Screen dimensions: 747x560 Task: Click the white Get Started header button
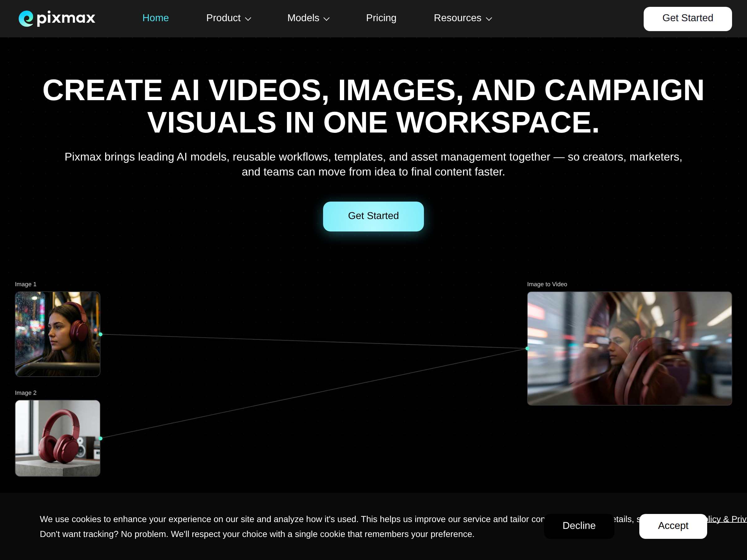[688, 19]
